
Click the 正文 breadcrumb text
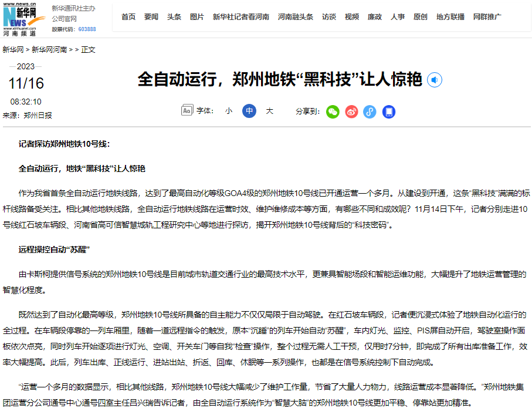click(x=88, y=49)
